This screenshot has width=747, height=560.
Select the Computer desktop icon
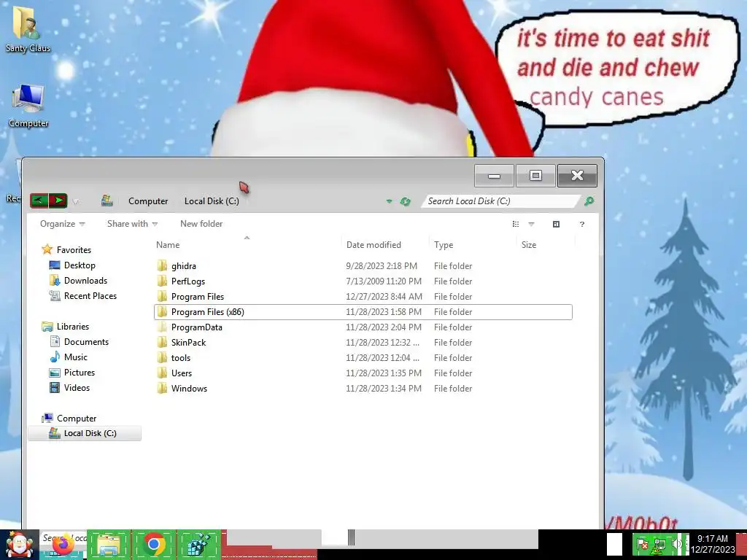point(28,106)
